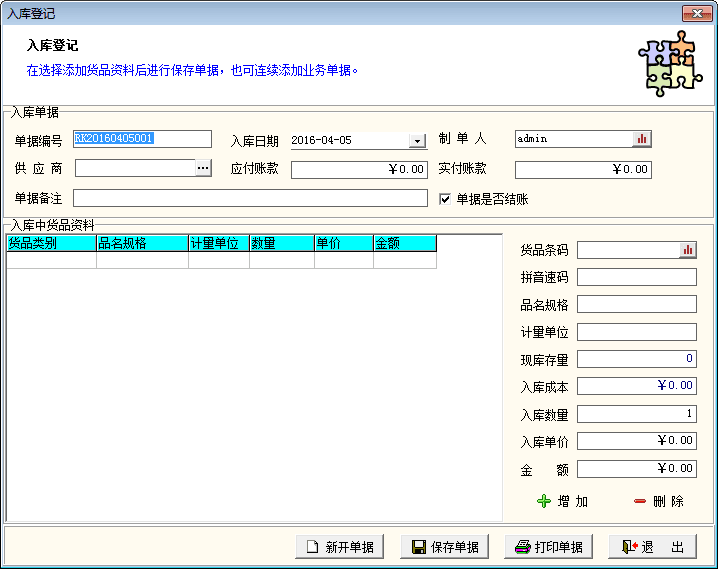Screen dimensions: 718x569
Task: Click the chart icon in 货品条码 field
Action: pyautogui.click(x=687, y=250)
